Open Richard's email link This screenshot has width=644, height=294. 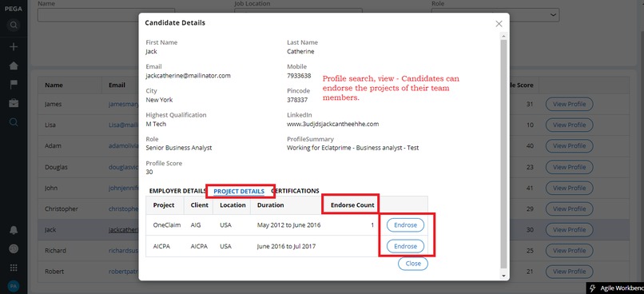124,251
